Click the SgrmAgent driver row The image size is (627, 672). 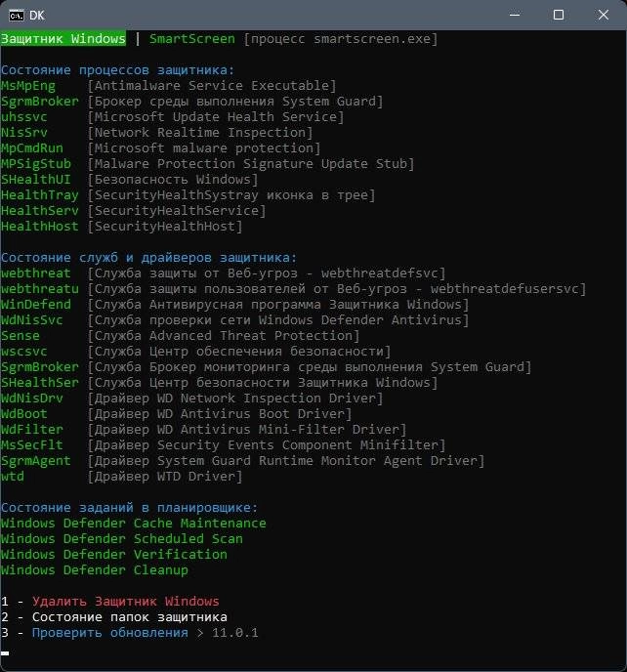coord(242,461)
